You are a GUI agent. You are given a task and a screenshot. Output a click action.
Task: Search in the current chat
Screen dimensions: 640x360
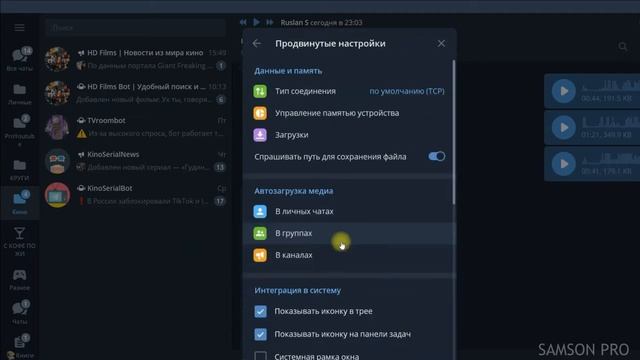coord(622,47)
